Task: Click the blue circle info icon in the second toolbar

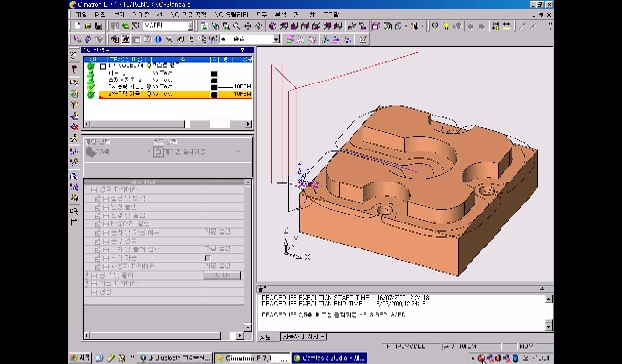Action: (158, 39)
